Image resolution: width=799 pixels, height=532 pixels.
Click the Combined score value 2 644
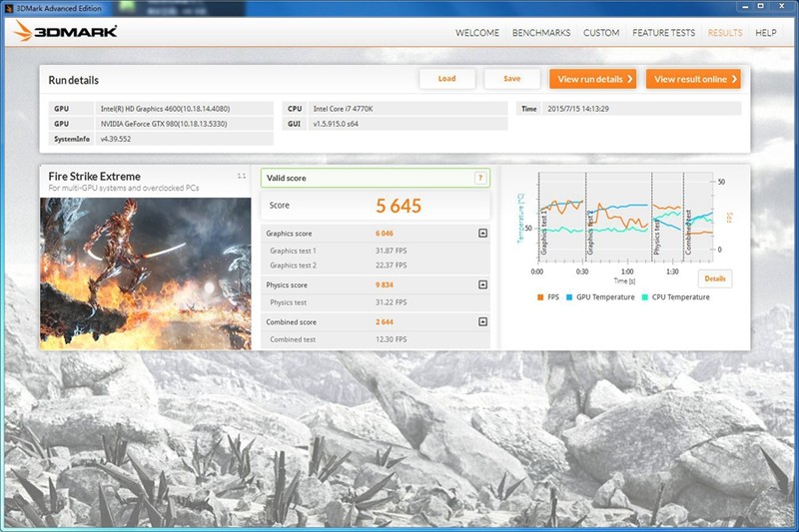pos(385,321)
